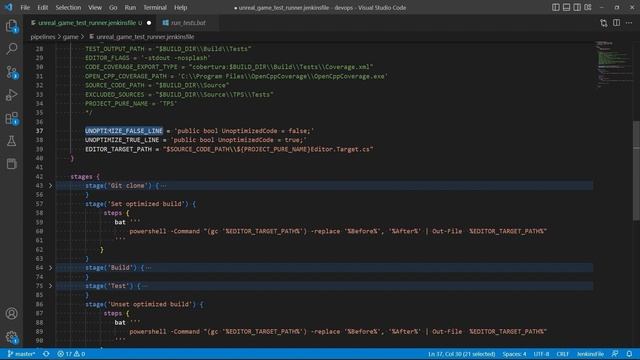This screenshot has width=640, height=360.
Task: Open the Edit menu
Action: click(x=42, y=7)
